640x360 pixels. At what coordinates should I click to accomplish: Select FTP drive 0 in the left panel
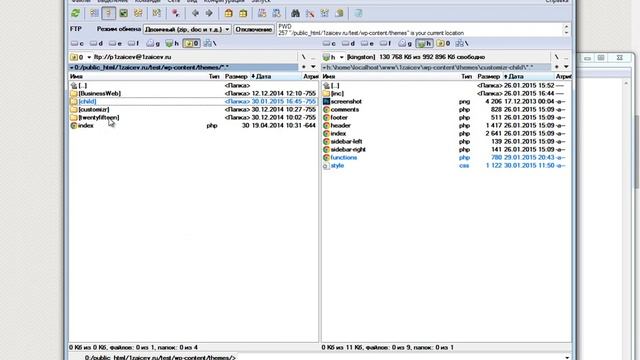(x=191, y=43)
